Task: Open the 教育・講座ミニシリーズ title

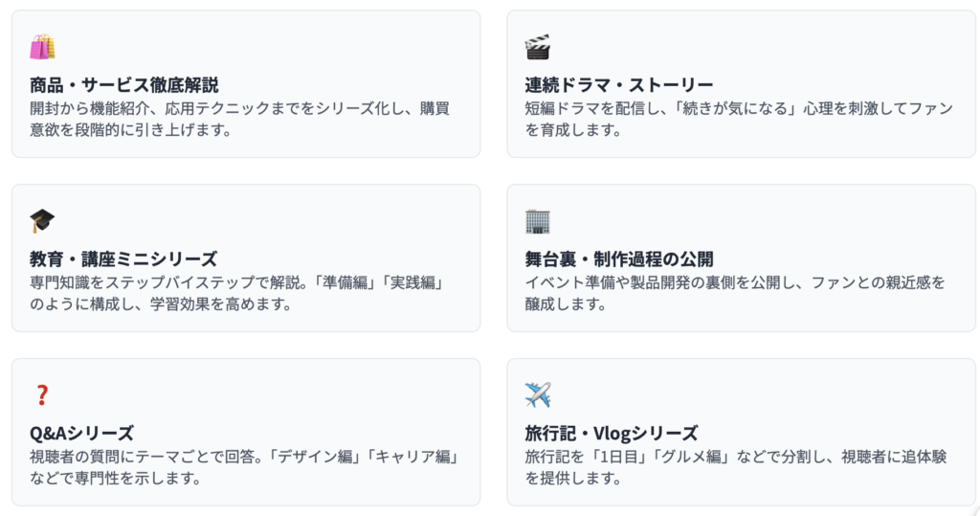Action: [x=123, y=258]
